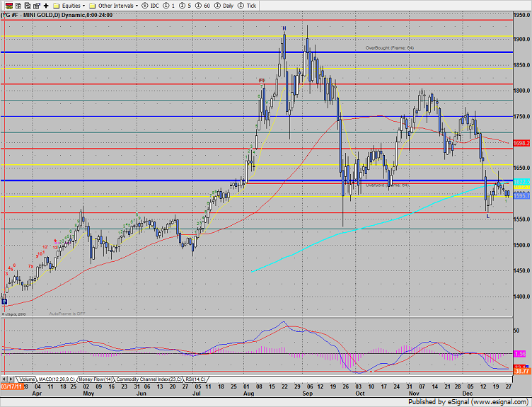Screen dimensions: 532x407
Task: Click the magenta MACD histogram value label
Action: (519, 354)
